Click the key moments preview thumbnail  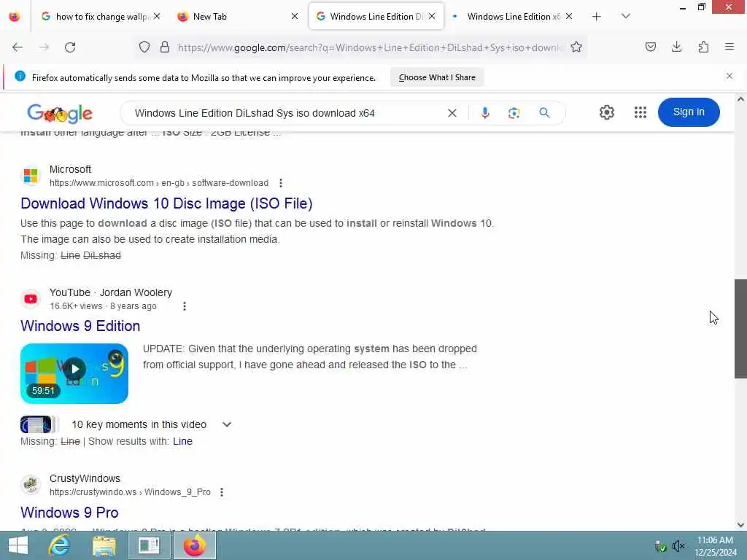pos(39,424)
